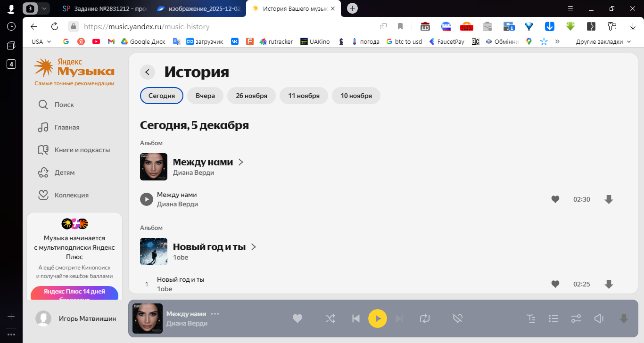644x343 pixels.
Task: Open the browser hamburger menu
Action: [570, 8]
